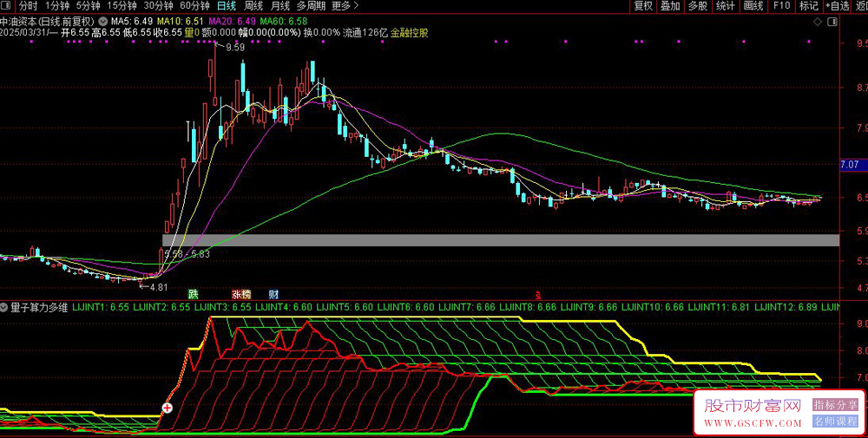Open the F10 company info
This screenshot has width=868, height=438.
pos(782,6)
